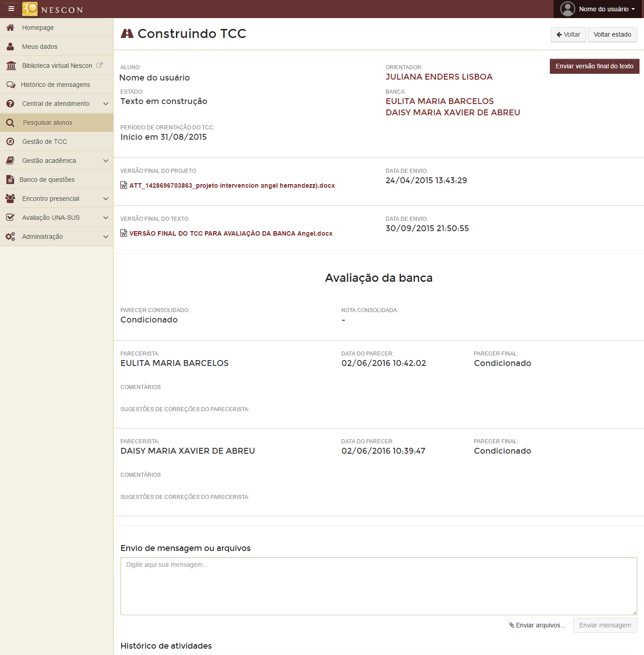
Task: Click Condicionado under Parecer consolidado
Action: (x=149, y=320)
